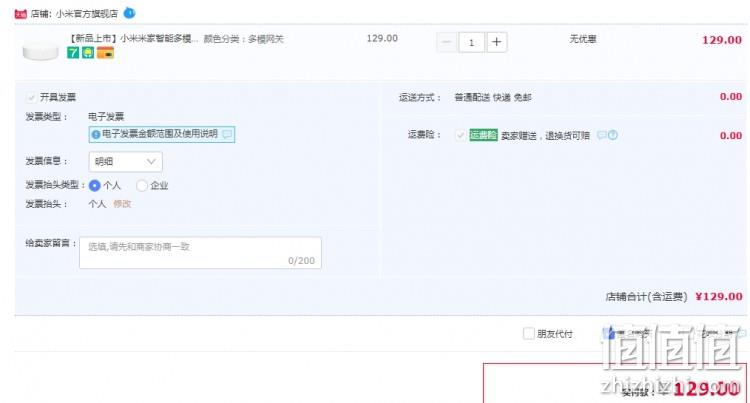Click the ¥129.00 shop total amount
Image resolution: width=750 pixels, height=403 pixels.
point(719,297)
